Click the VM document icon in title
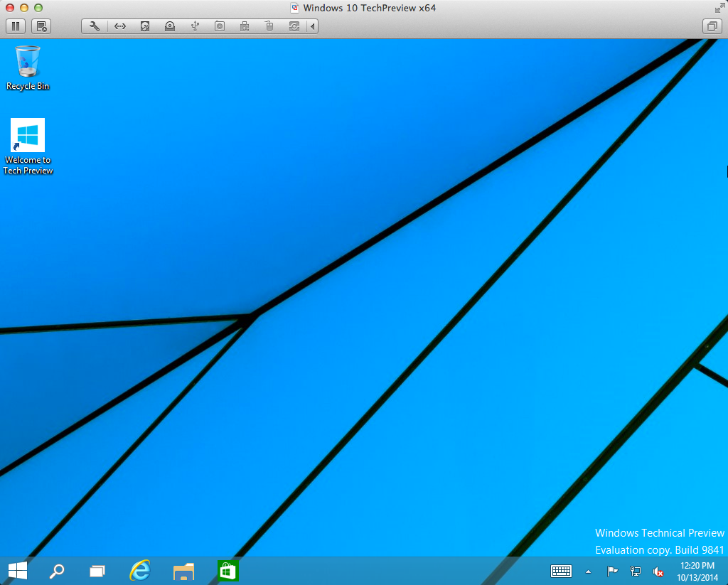Screen dimensions: 728x585 coord(294,8)
